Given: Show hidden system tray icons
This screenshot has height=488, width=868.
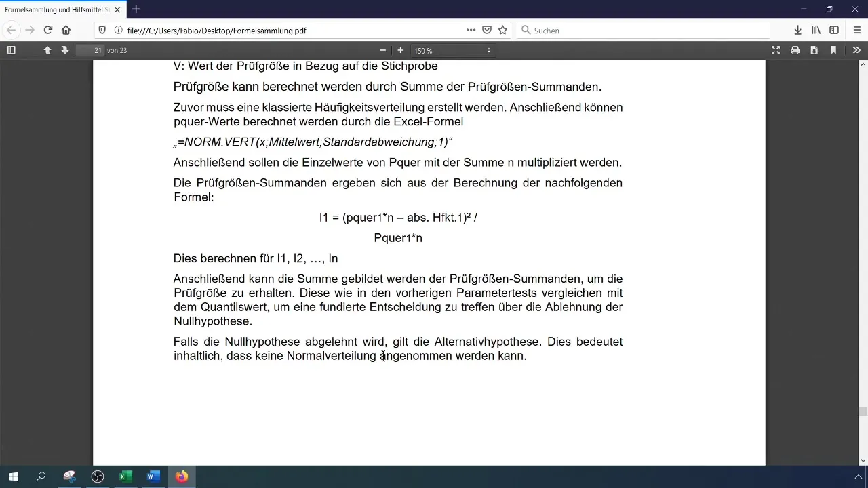Looking at the screenshot, I should coord(858,476).
